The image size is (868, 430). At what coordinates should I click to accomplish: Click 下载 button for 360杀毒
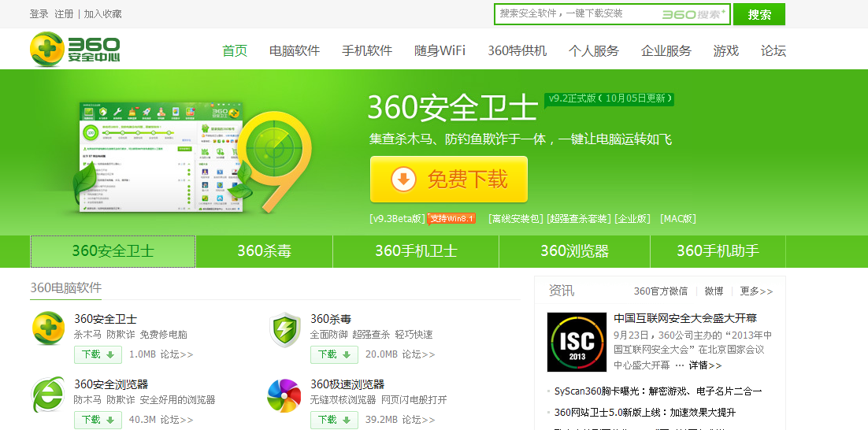[334, 354]
